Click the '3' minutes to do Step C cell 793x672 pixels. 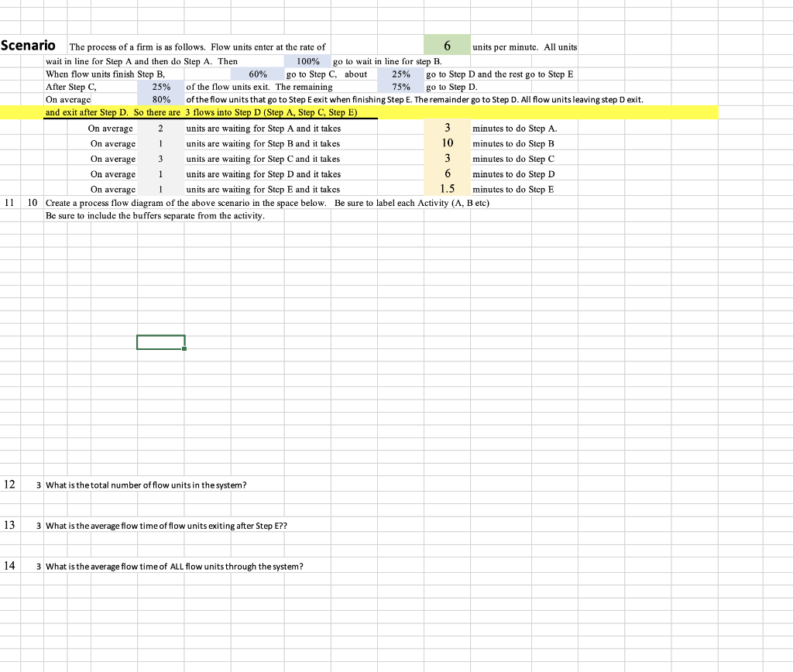(x=447, y=158)
